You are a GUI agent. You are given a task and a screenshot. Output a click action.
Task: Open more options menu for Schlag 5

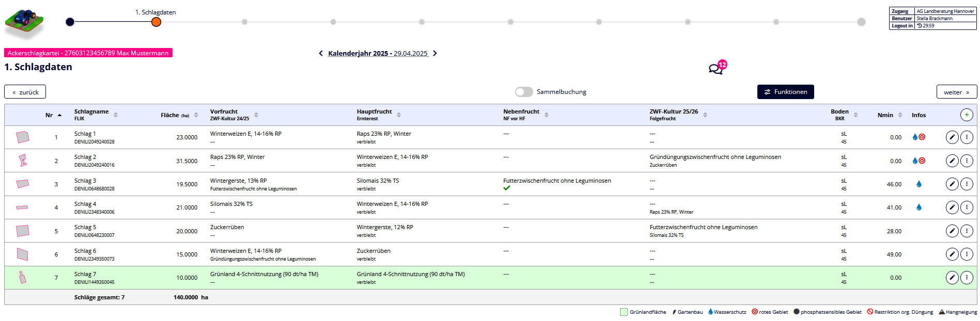pos(967,231)
